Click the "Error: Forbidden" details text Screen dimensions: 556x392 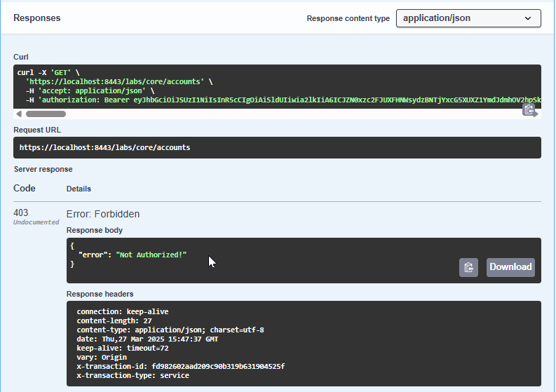(x=103, y=214)
